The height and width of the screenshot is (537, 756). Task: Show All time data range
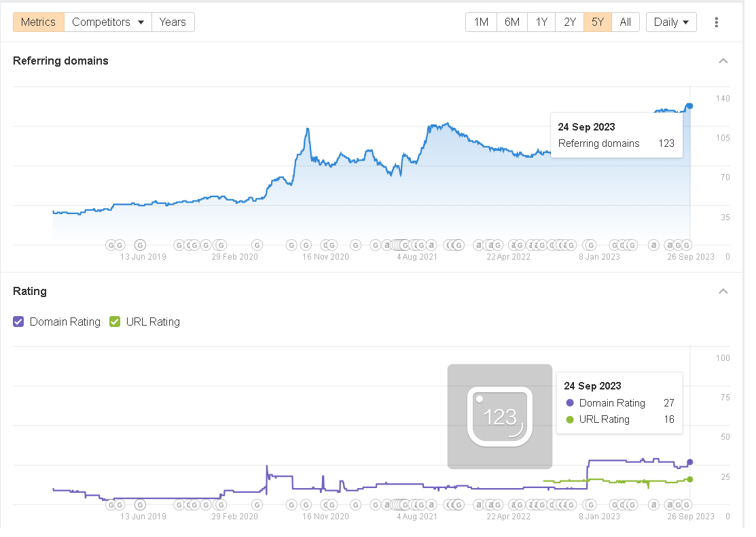(x=626, y=22)
